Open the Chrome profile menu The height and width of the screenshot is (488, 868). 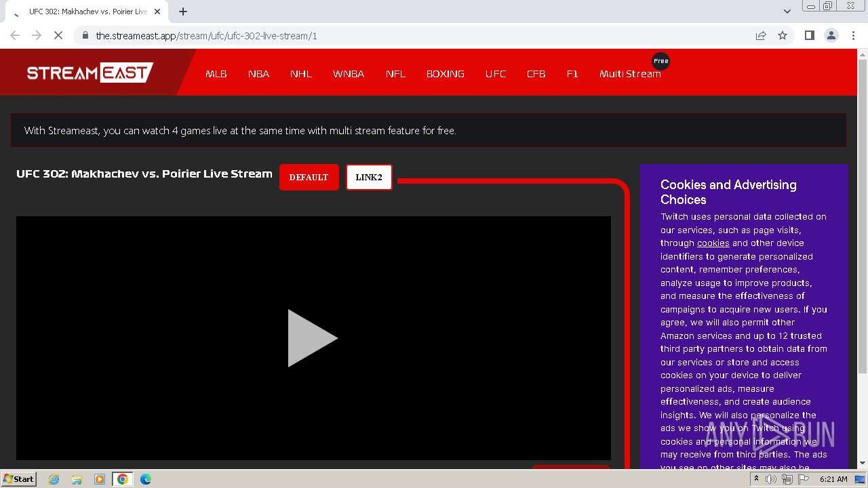click(831, 35)
